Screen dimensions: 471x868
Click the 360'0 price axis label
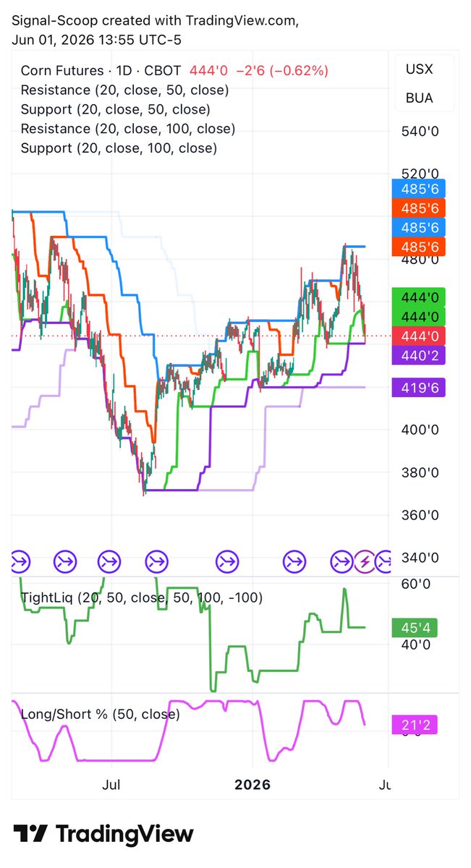pyautogui.click(x=421, y=515)
